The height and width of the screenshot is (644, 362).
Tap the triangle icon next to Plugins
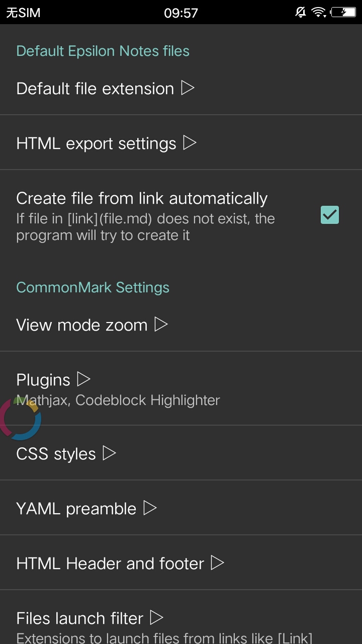tap(83, 379)
